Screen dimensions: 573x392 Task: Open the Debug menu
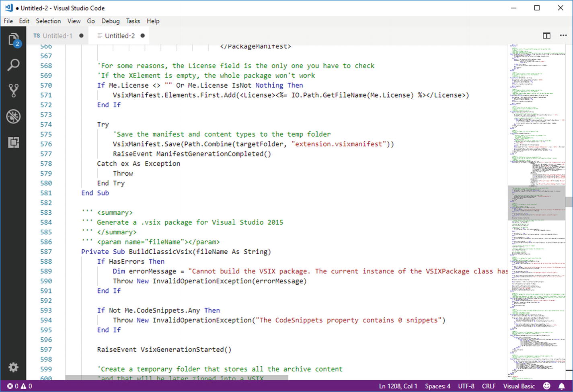110,21
